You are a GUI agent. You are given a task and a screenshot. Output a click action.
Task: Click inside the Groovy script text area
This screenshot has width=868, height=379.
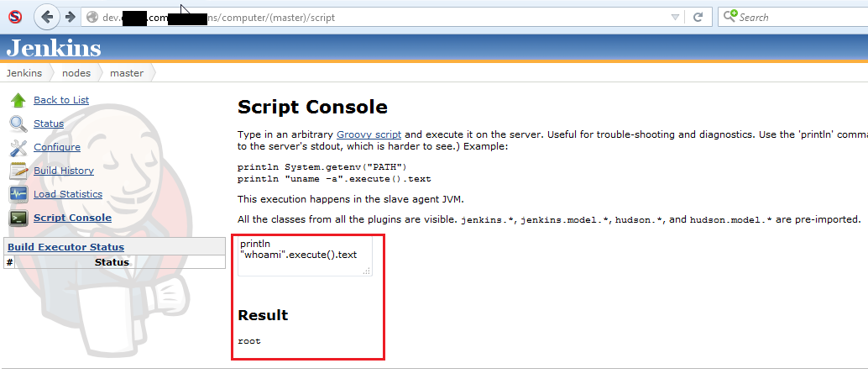[304, 256]
